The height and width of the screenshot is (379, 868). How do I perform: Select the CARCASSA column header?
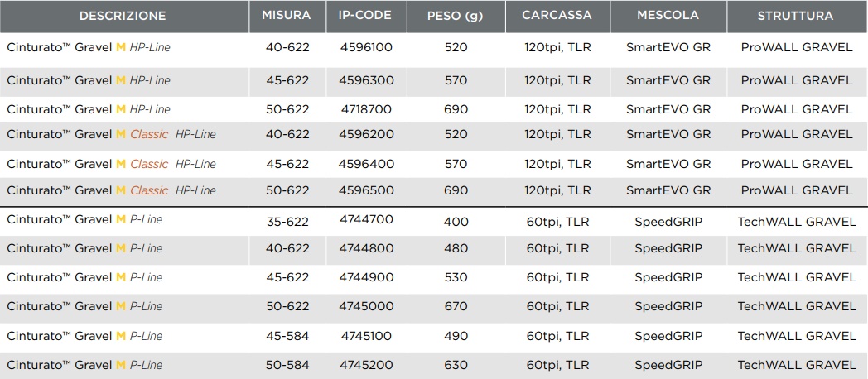click(x=557, y=16)
